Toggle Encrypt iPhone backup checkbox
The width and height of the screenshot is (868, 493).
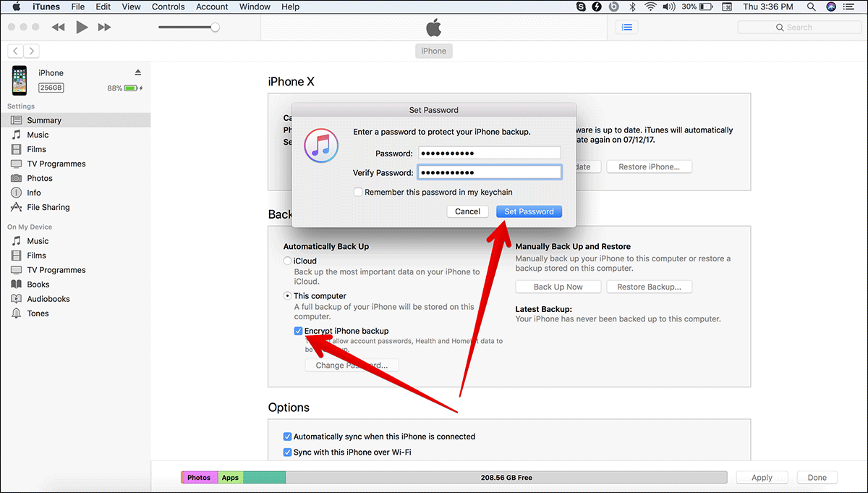(x=298, y=331)
